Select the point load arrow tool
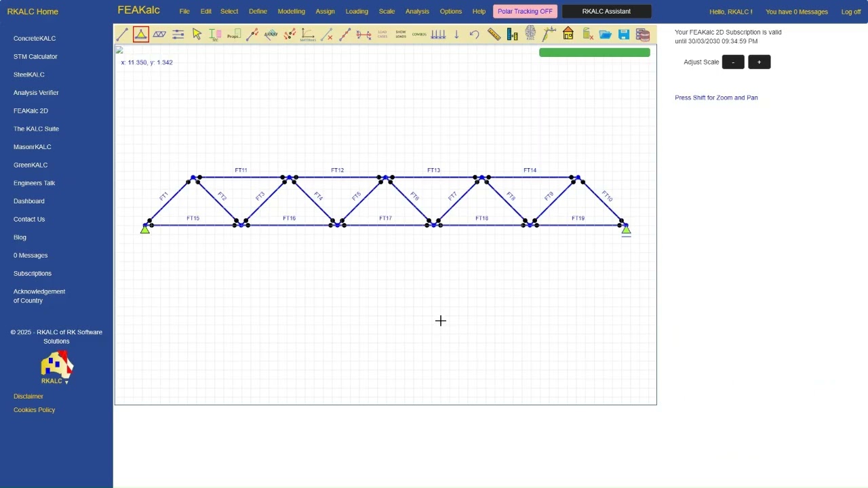Screen dimensions: 868x488 pyautogui.click(x=456, y=34)
